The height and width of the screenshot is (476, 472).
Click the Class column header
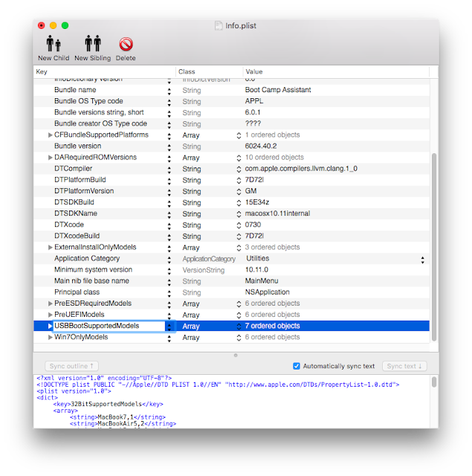(x=210, y=71)
